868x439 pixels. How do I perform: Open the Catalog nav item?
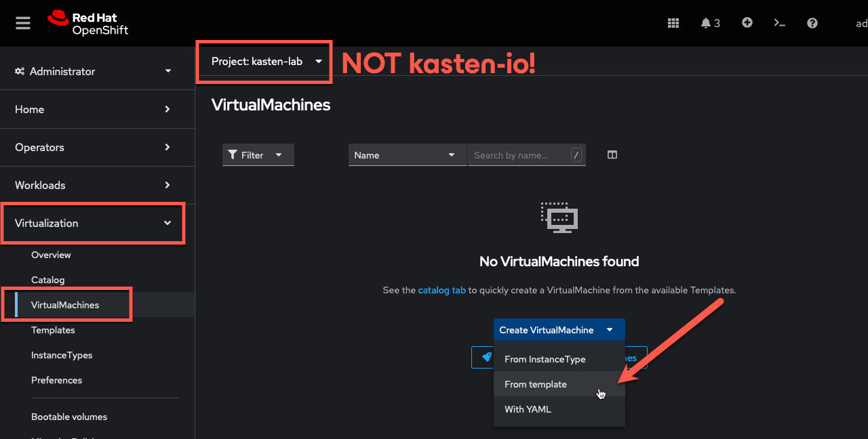pyautogui.click(x=47, y=280)
